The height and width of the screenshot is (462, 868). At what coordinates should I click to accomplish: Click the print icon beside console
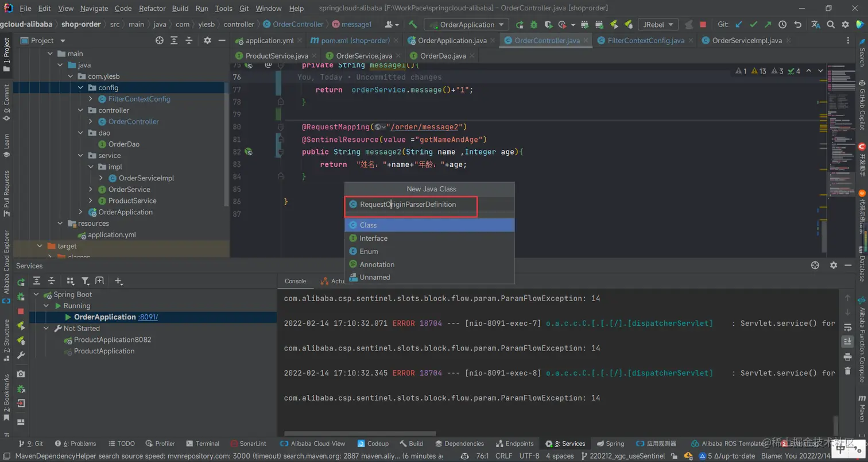tap(847, 357)
